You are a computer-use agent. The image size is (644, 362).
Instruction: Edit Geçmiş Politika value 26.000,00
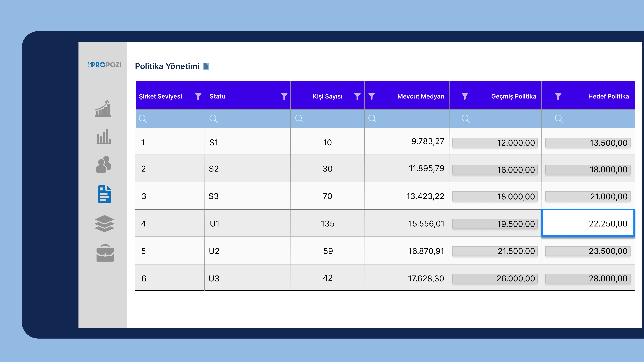coord(495,279)
